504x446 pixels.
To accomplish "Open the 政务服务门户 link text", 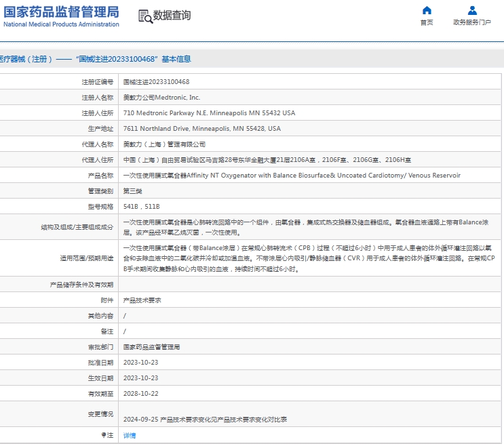I will pyautogui.click(x=472, y=22).
